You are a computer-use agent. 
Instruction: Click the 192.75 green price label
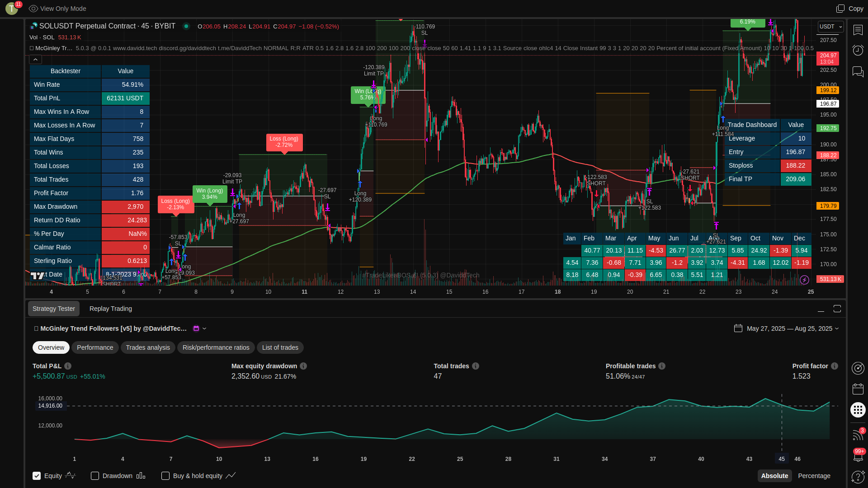point(827,128)
